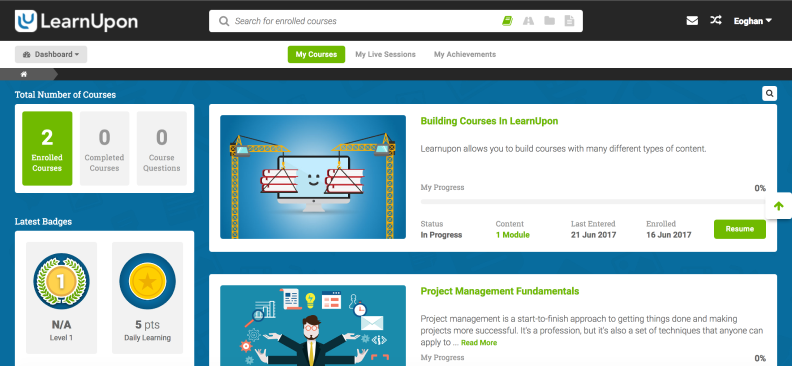Click the '16 Jun 2017' enrolled date
The width and height of the screenshot is (792, 383).
pyautogui.click(x=669, y=235)
